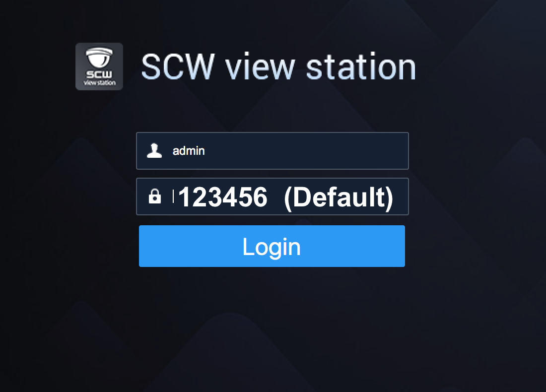The height and width of the screenshot is (392, 546).
Task: Click the dome camera graphic in logo
Action: 100,58
